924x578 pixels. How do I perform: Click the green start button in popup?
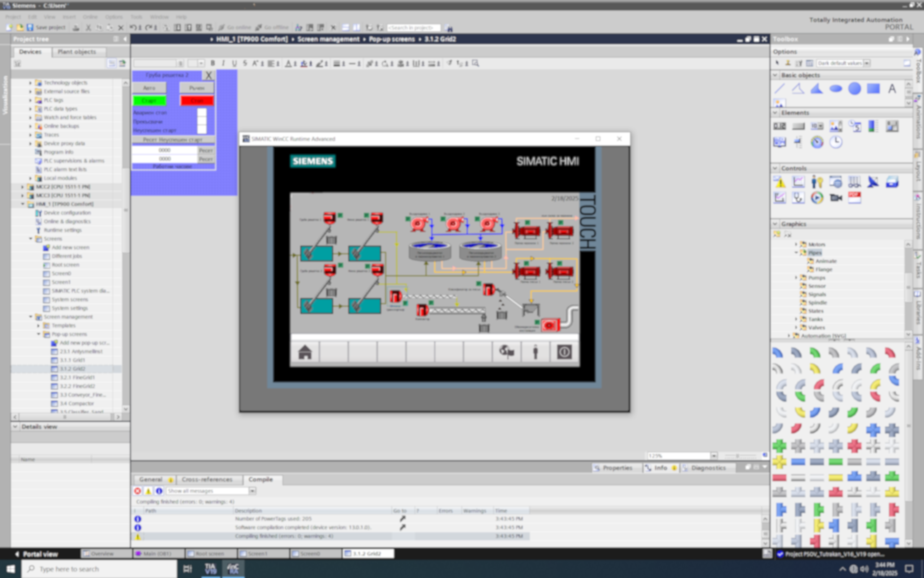tap(149, 101)
